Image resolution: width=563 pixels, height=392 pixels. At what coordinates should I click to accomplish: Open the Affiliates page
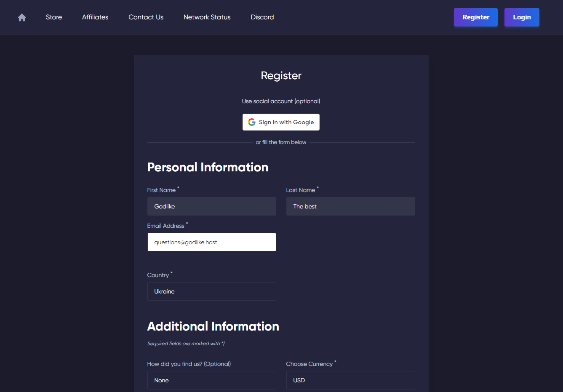[95, 17]
